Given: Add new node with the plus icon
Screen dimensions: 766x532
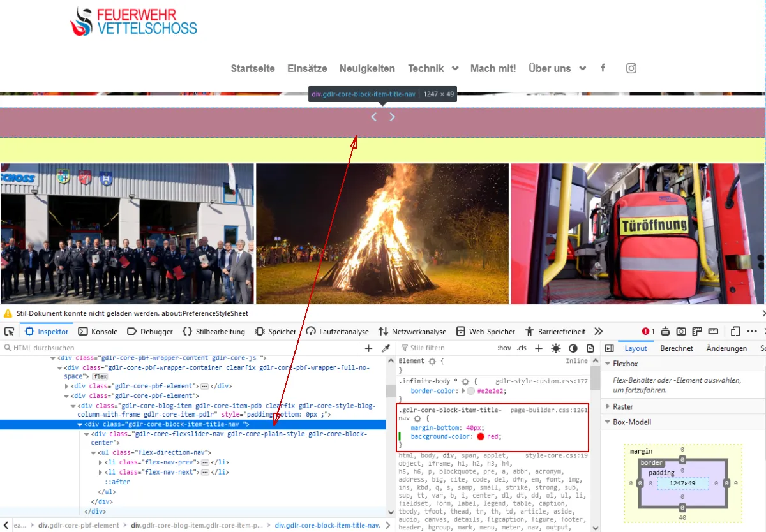Looking at the screenshot, I should (x=368, y=348).
